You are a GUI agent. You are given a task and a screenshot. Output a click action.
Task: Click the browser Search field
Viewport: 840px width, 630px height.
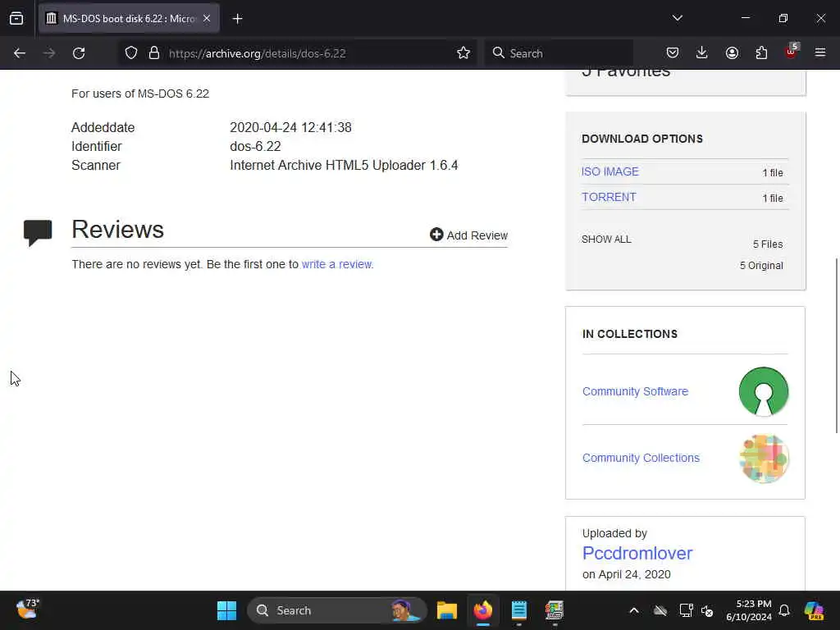point(559,53)
